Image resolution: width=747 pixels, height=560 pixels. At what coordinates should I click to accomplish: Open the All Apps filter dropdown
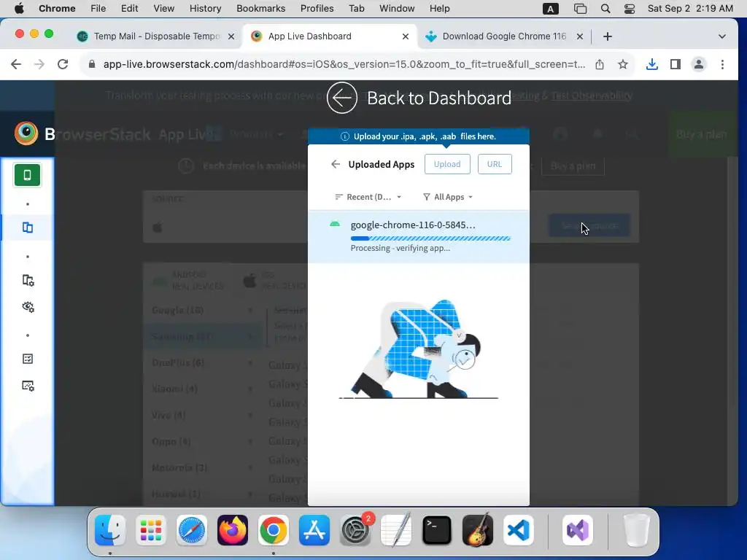click(448, 197)
